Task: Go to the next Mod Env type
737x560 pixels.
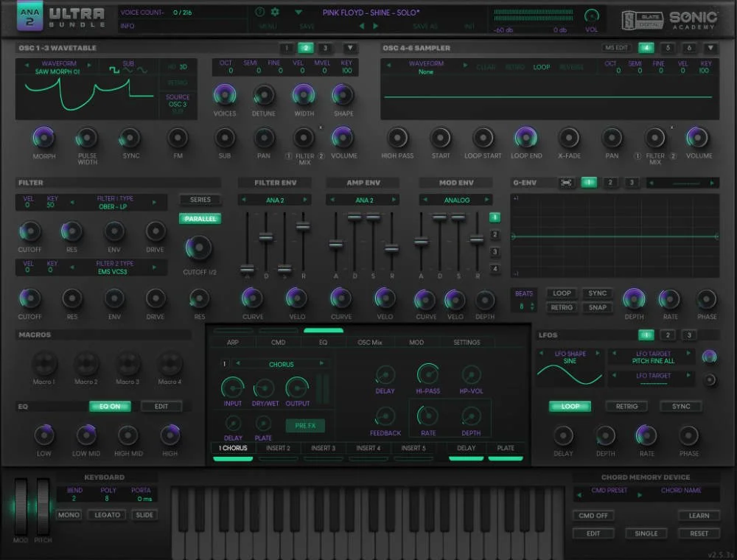Action: coord(486,200)
